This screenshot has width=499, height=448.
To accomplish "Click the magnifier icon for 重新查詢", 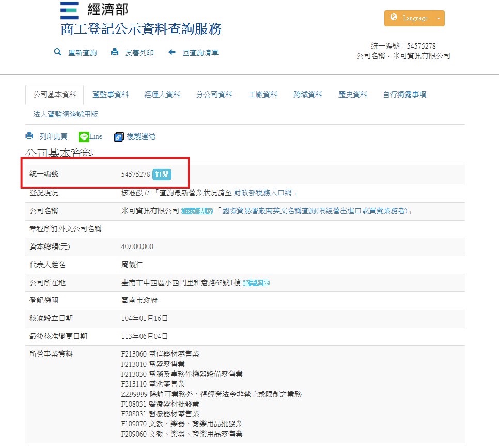I will [58, 52].
